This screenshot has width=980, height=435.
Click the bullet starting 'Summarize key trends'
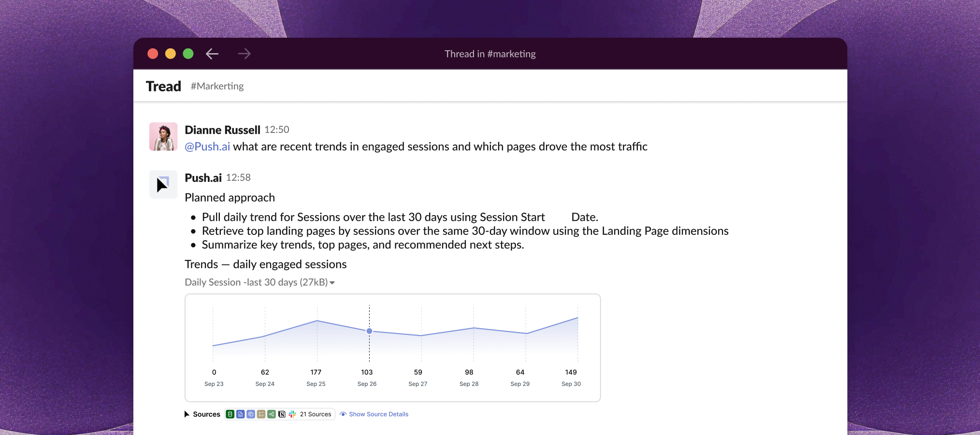[363, 245]
